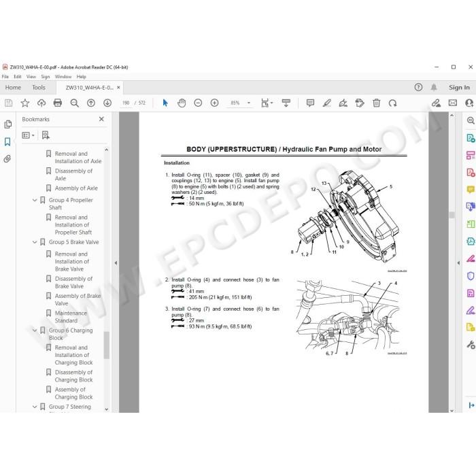Collapse Group 7 Steering bookmark

click(x=35, y=407)
